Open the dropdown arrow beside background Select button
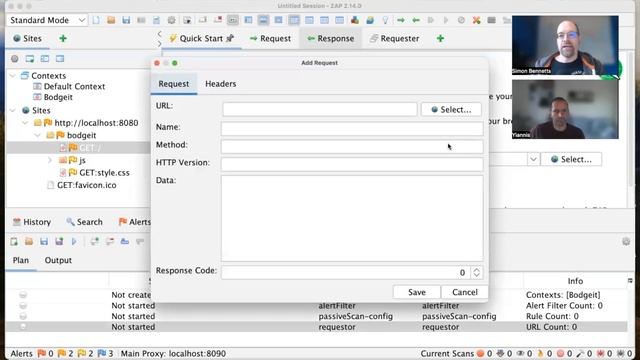The width and height of the screenshot is (640, 360). tap(533, 159)
